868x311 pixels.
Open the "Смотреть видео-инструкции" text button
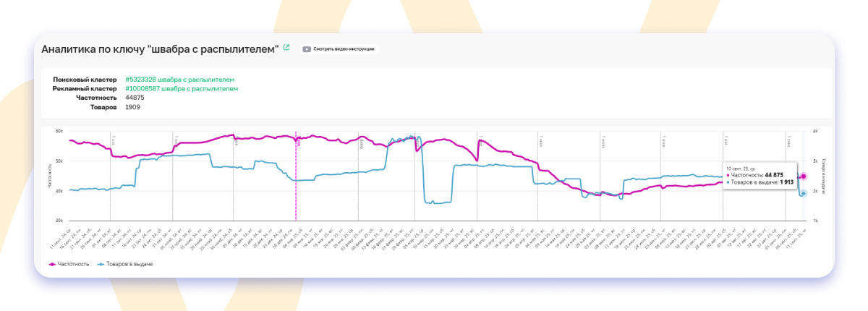(x=344, y=49)
